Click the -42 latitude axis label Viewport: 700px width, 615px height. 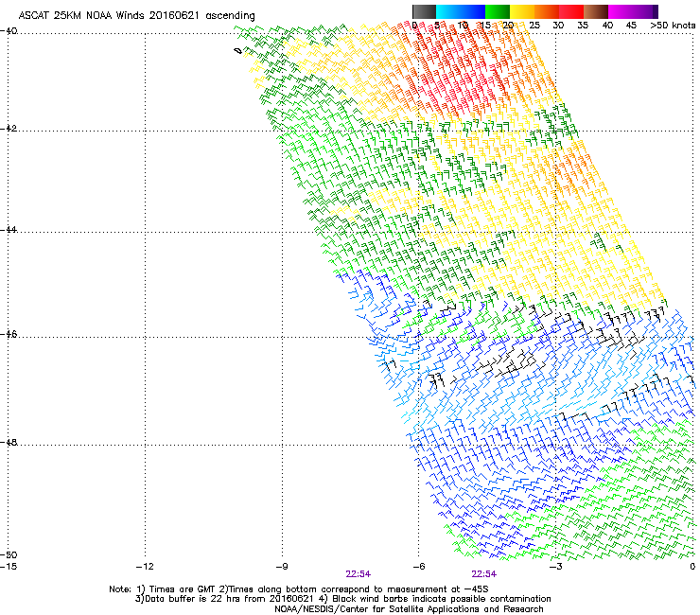(x=9, y=128)
